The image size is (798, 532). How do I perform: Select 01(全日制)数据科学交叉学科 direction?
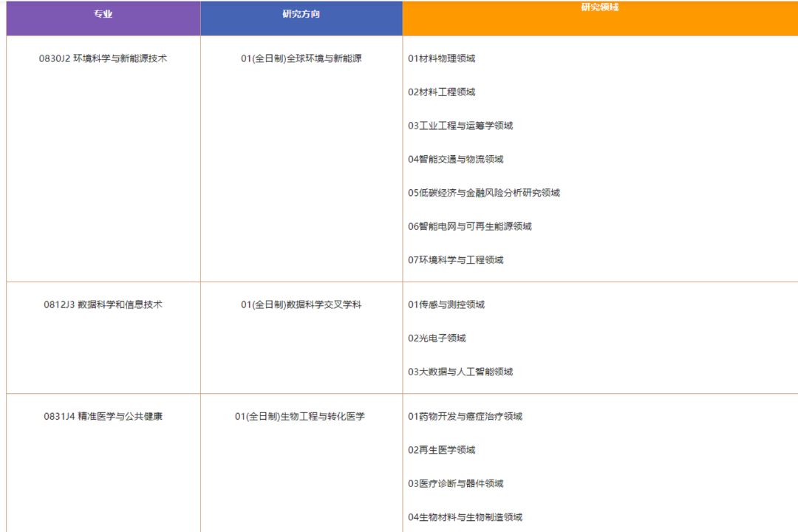301,304
